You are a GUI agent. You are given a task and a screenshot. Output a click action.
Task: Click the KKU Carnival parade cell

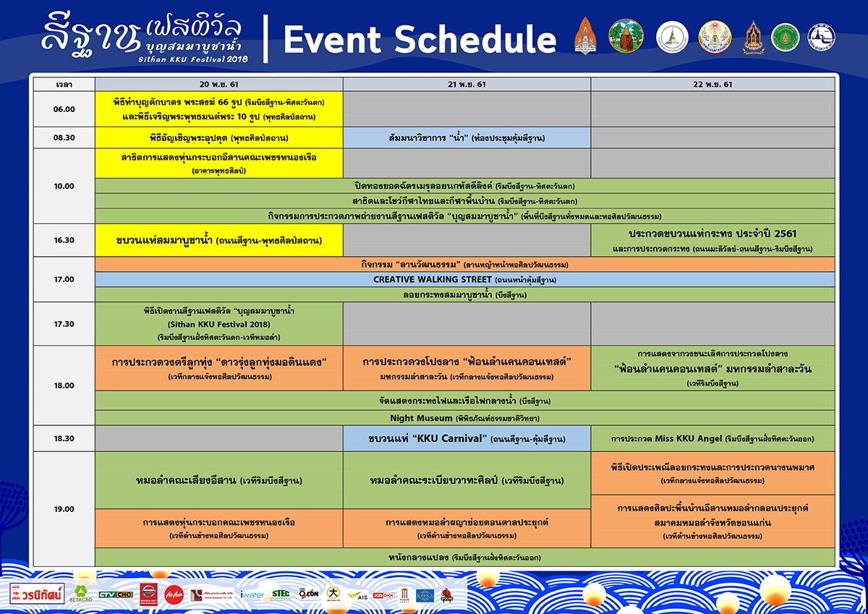pyautogui.click(x=467, y=439)
